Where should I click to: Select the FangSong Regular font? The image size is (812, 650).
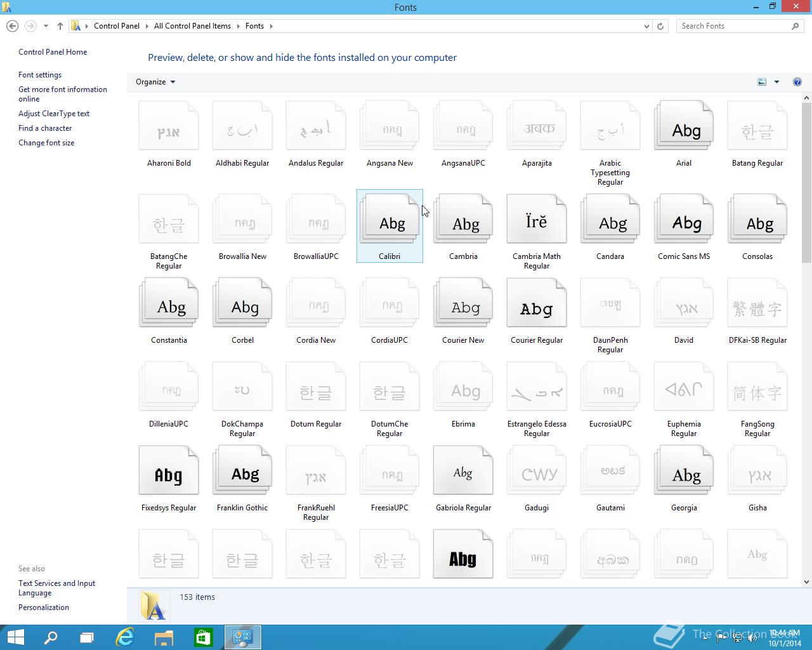tap(757, 387)
